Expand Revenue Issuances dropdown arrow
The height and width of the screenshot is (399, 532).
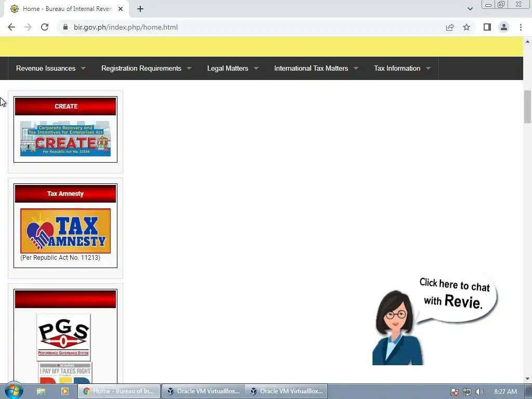pos(83,68)
